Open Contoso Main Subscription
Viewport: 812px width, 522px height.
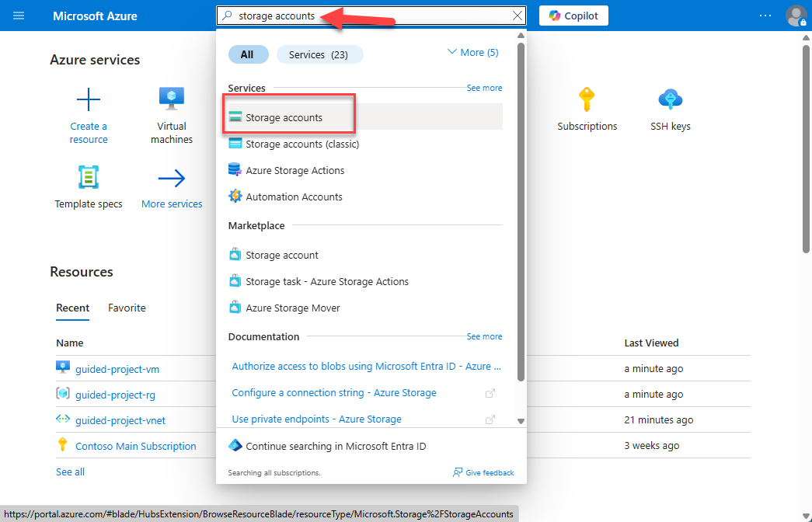136,446
